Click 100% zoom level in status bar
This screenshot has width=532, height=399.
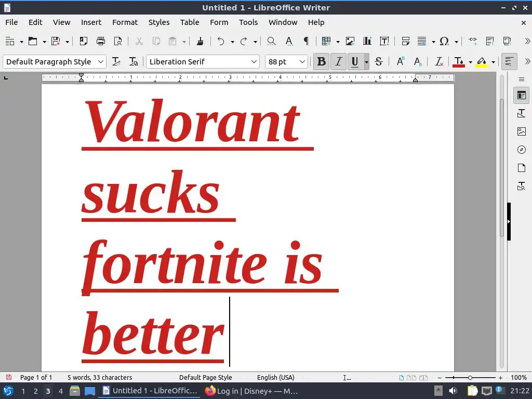pyautogui.click(x=519, y=378)
